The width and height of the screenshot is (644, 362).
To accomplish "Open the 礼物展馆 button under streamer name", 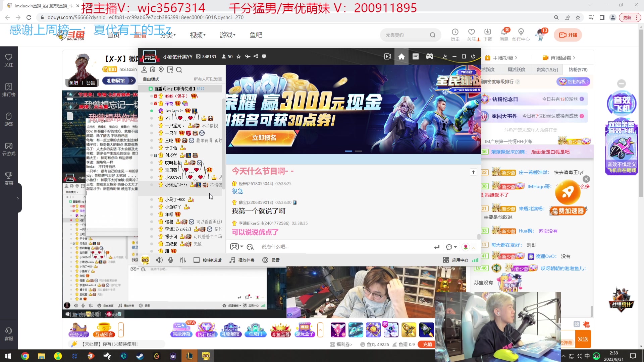I will (x=119, y=81).
